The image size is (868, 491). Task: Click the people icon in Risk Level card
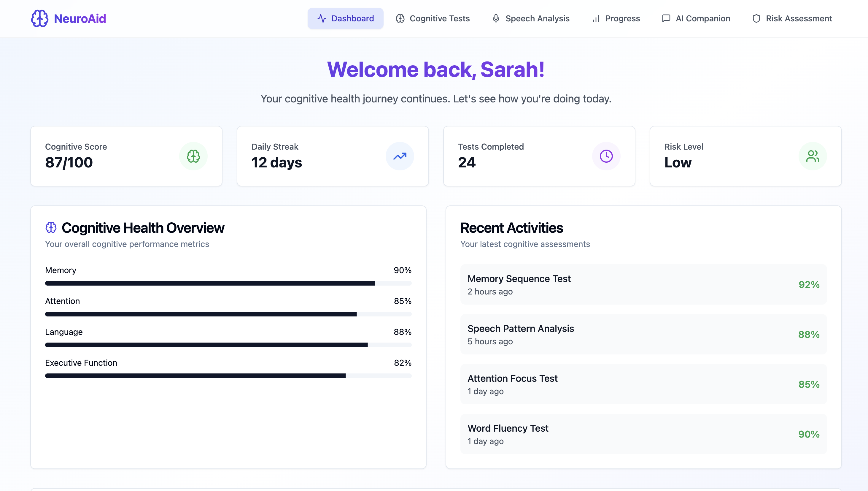point(813,156)
